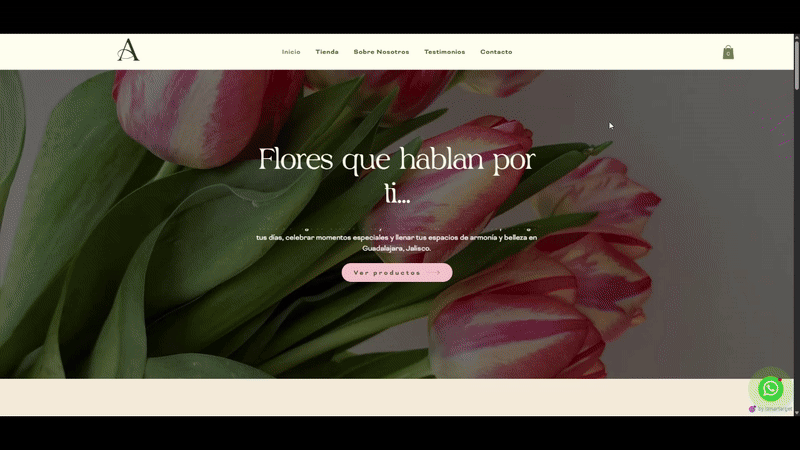
Task: Click the 'Flores que hablan por ti...' heading
Action: click(x=397, y=176)
